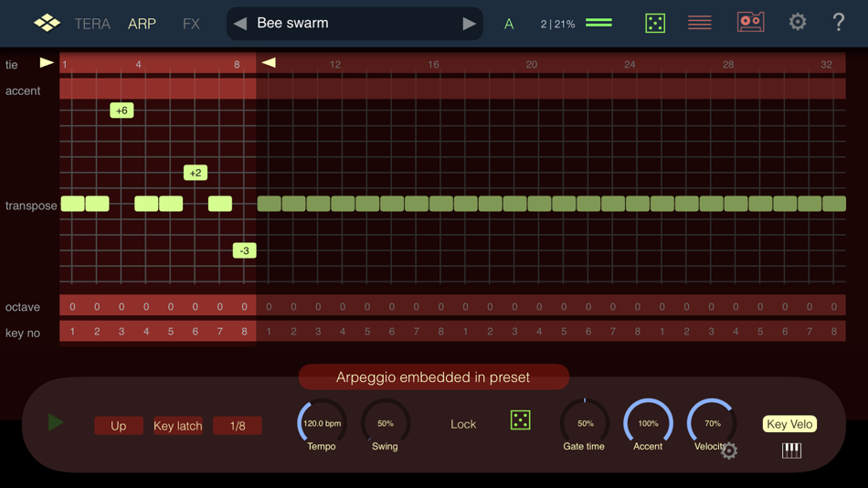Click the tie row label
The image size is (868, 488).
12,65
